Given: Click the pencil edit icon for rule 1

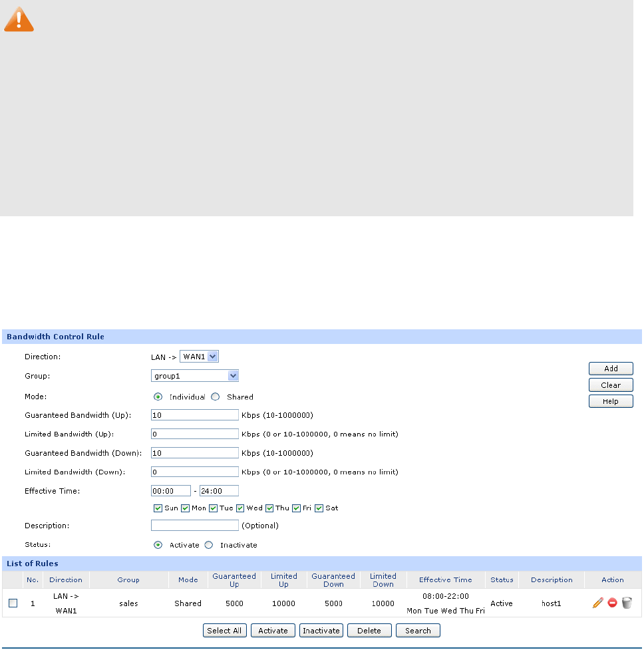Looking at the screenshot, I should pyautogui.click(x=597, y=603).
